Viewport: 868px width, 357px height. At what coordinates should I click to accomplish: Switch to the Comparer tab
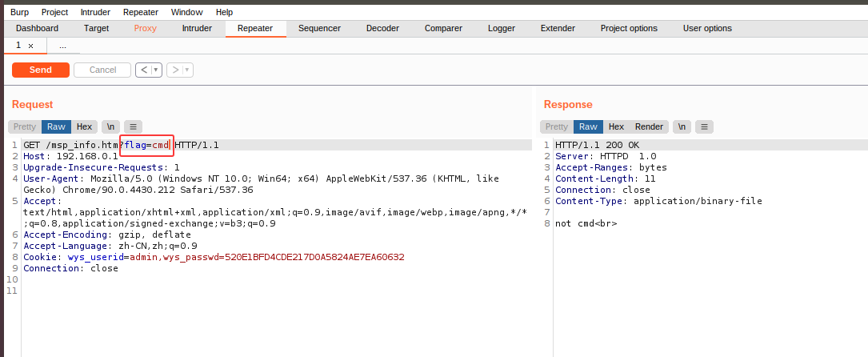click(443, 28)
